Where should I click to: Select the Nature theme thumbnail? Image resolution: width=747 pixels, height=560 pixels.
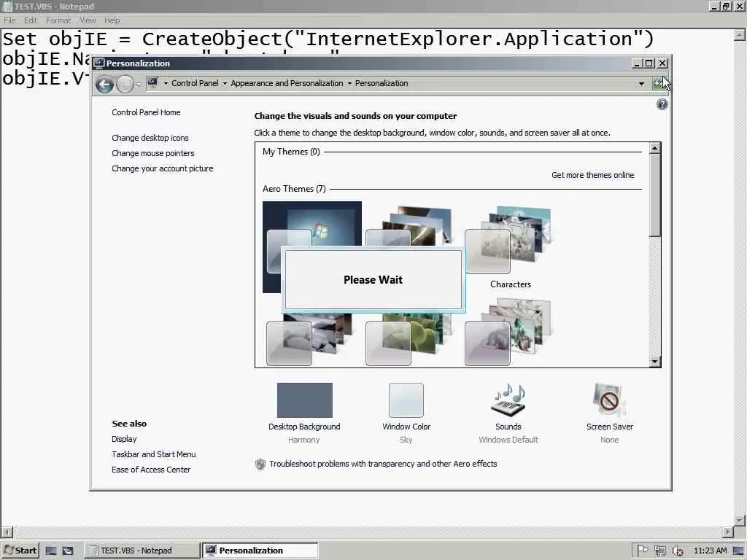click(x=409, y=340)
